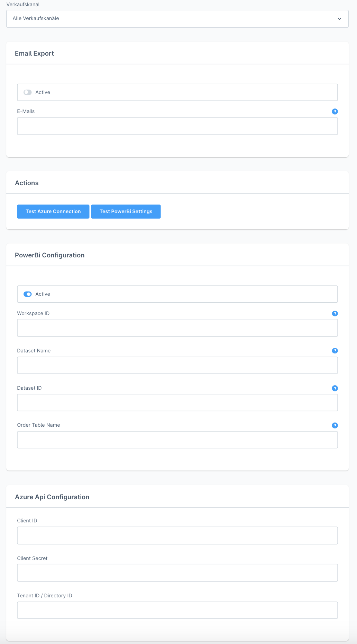
Task: Focus the Client Secret field
Action: click(x=177, y=573)
